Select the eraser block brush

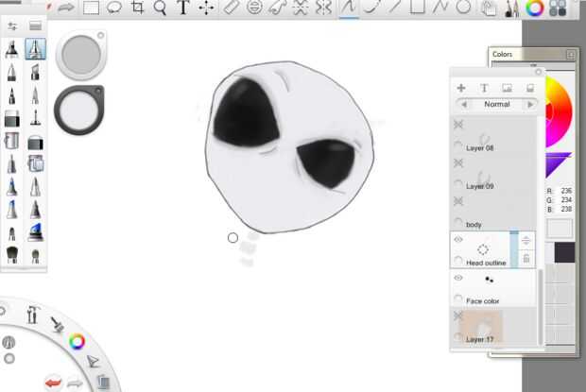[x=12, y=119]
